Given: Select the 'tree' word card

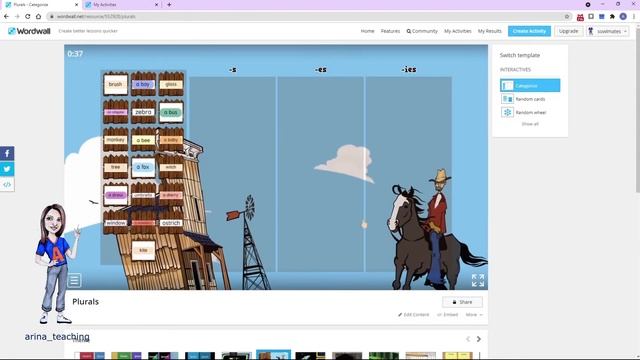Looking at the screenshot, I should coord(116,167).
